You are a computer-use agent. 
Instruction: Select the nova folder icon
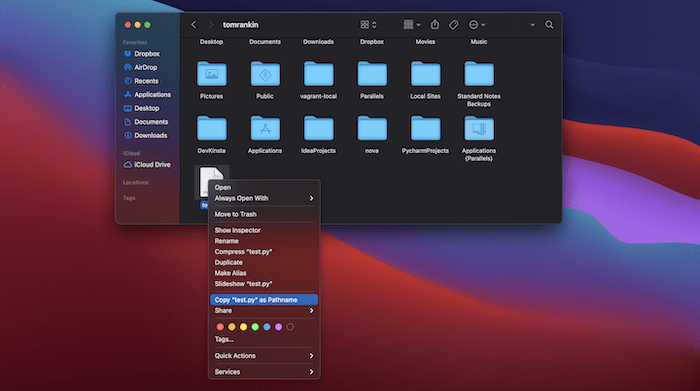[372, 129]
